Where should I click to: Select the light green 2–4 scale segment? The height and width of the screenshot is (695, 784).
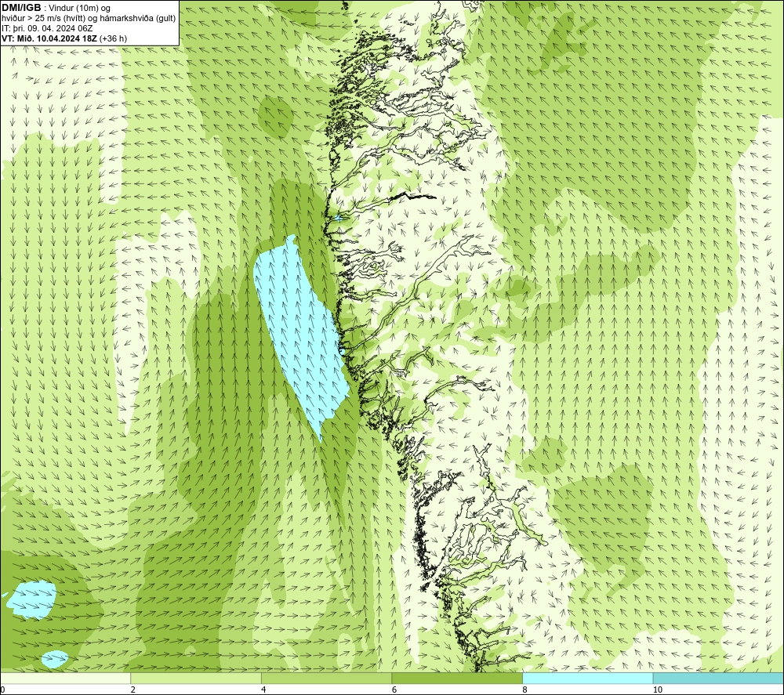click(196, 678)
